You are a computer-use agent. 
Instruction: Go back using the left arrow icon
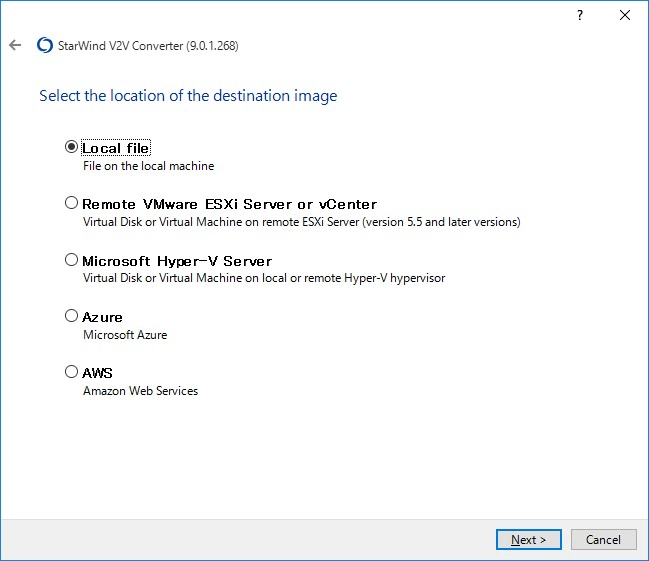tap(15, 45)
